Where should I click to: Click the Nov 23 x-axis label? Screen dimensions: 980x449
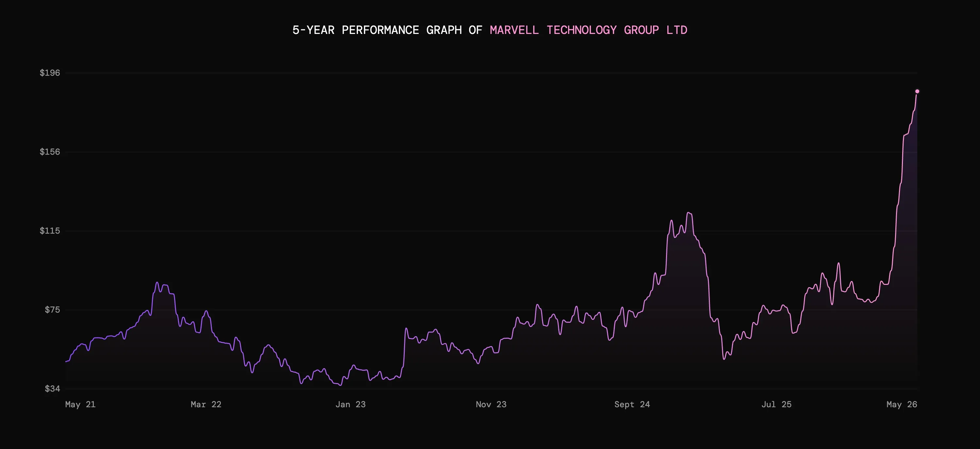tap(491, 404)
